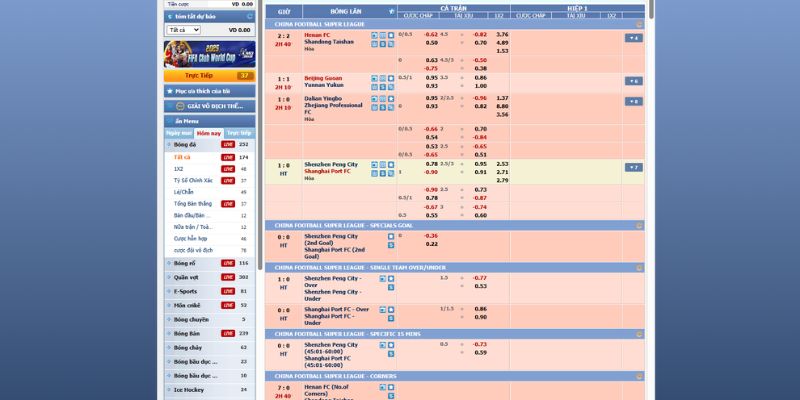Expand more markets for the Henan FC match
The width and height of the screenshot is (800, 400).
click(x=633, y=38)
